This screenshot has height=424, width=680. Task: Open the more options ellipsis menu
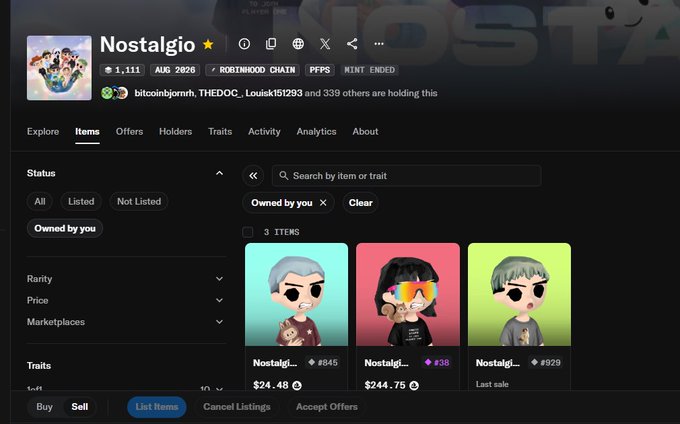379,44
